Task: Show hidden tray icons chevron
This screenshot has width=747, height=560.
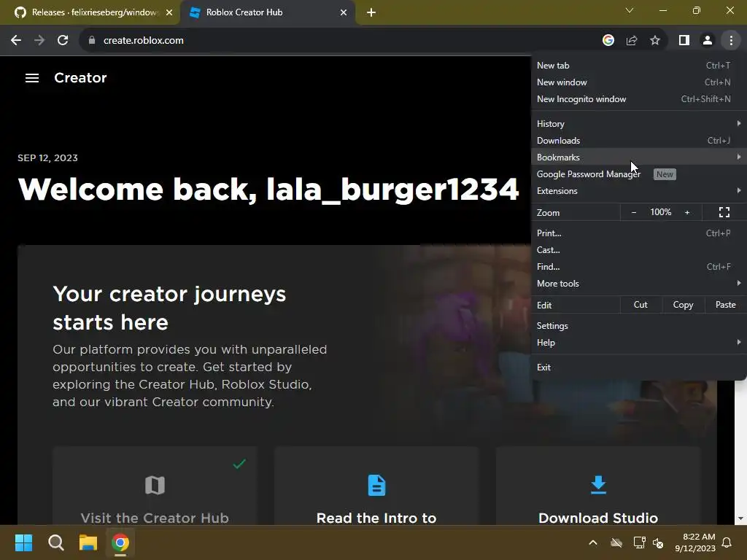Action: coord(593,542)
